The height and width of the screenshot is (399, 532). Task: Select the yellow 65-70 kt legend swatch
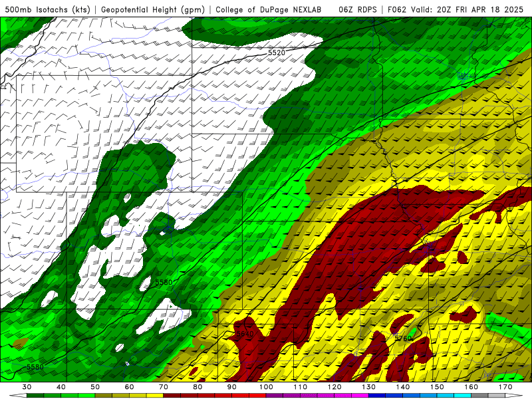tap(155, 396)
